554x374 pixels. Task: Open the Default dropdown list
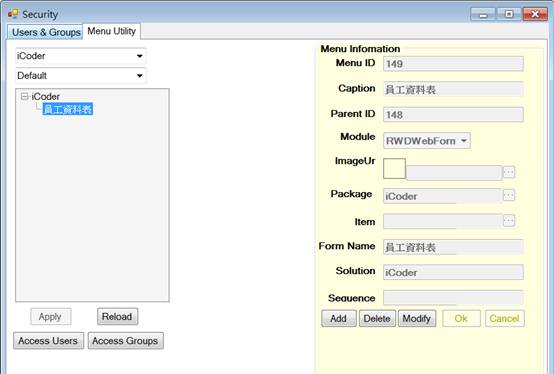[x=81, y=76]
